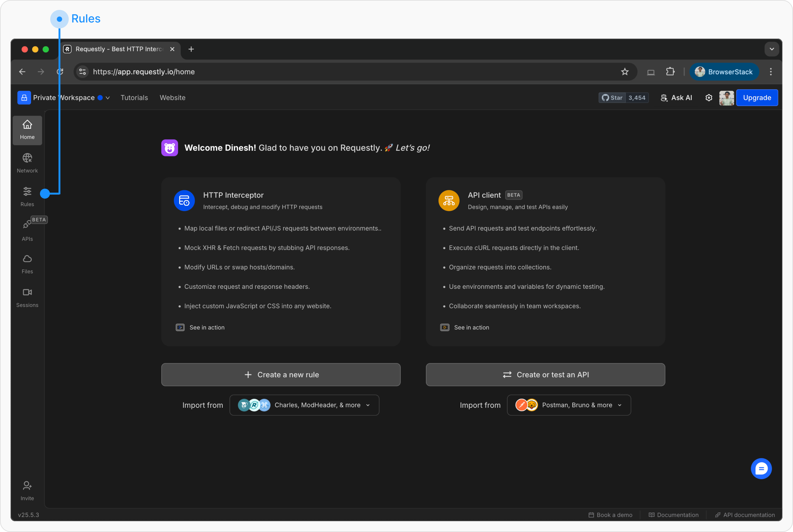This screenshot has height=532, width=793.
Task: Go to the APIs beta sidebar icon
Action: pyautogui.click(x=27, y=224)
